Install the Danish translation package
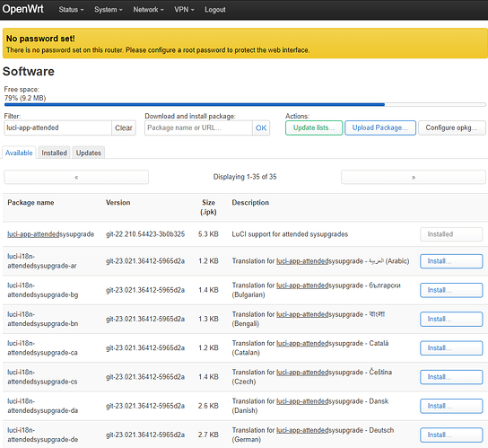The height and width of the screenshot is (448, 488). pos(451,406)
